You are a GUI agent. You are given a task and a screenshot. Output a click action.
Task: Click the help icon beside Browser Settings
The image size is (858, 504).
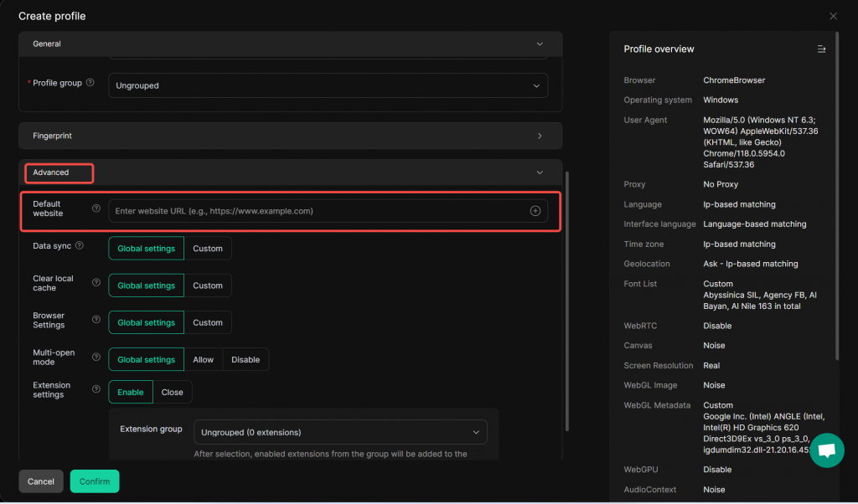(96, 320)
